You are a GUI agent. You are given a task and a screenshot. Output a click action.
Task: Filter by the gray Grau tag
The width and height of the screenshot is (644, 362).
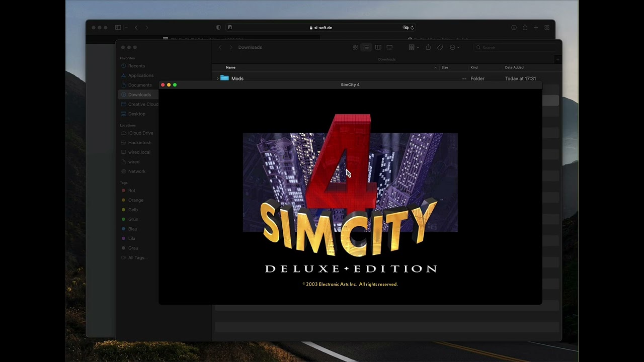[x=133, y=248]
